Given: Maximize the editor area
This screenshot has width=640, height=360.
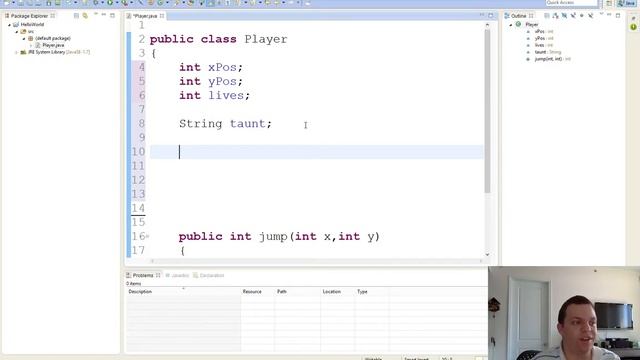Looking at the screenshot, I should (491, 16).
